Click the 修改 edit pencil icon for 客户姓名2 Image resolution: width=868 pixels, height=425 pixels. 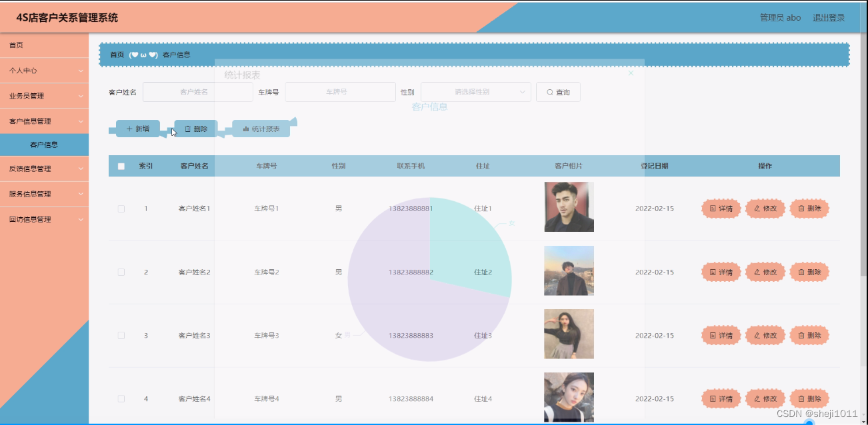(765, 272)
